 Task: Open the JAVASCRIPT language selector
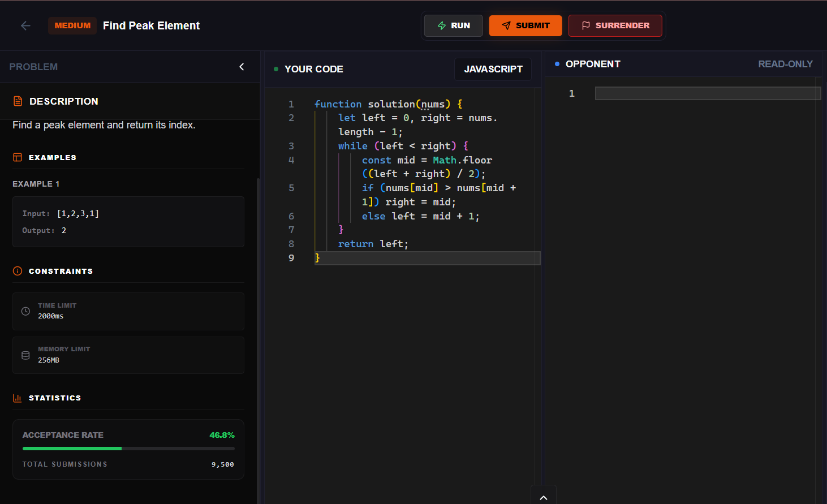point(493,69)
